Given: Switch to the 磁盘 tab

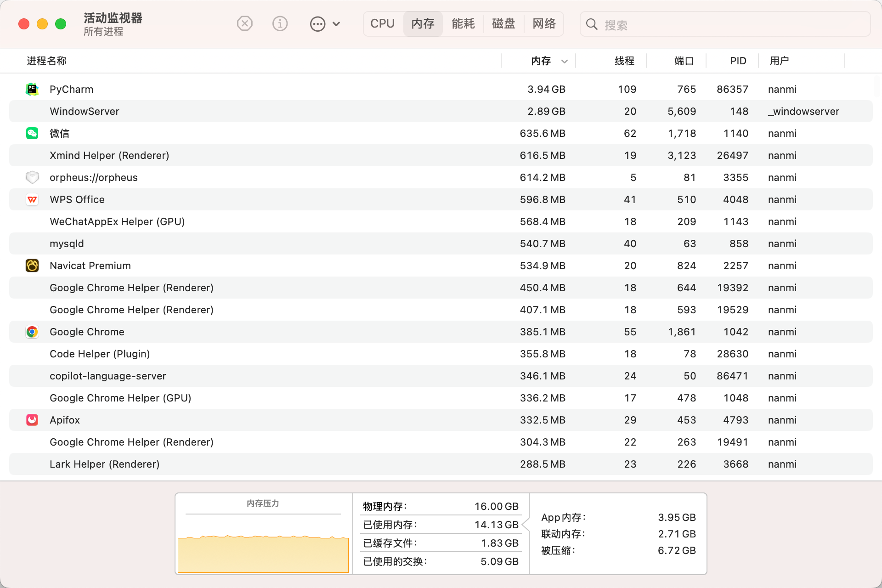Looking at the screenshot, I should 503,24.
